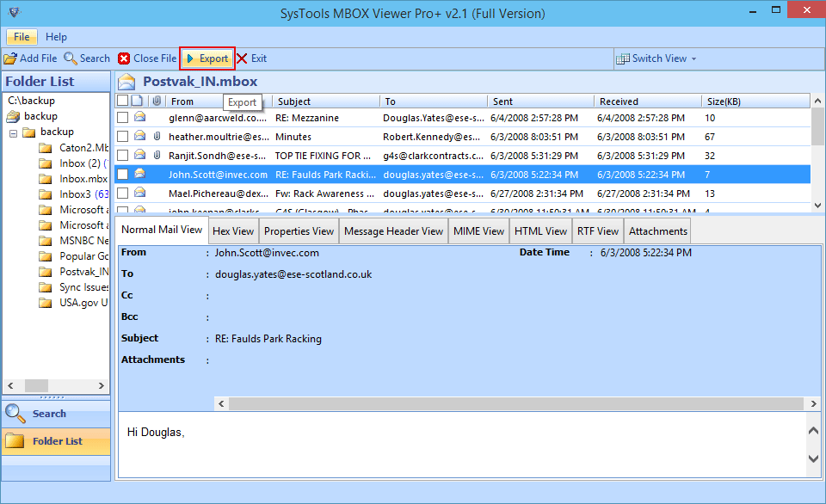The height and width of the screenshot is (504, 826).
Task: Click attachment paperclip on Minutes email
Action: (157, 137)
